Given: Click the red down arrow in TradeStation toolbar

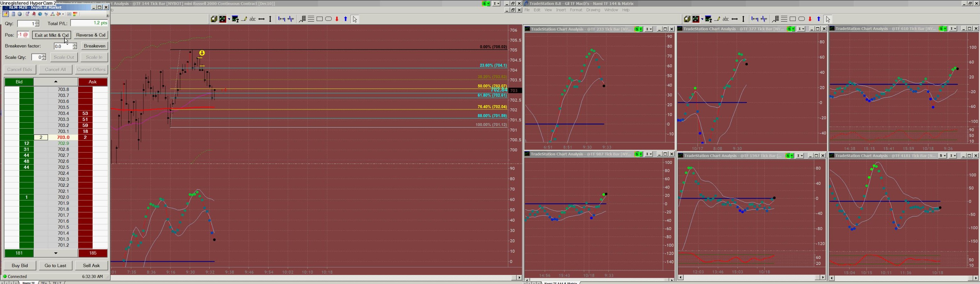Looking at the screenshot, I should point(810,19).
